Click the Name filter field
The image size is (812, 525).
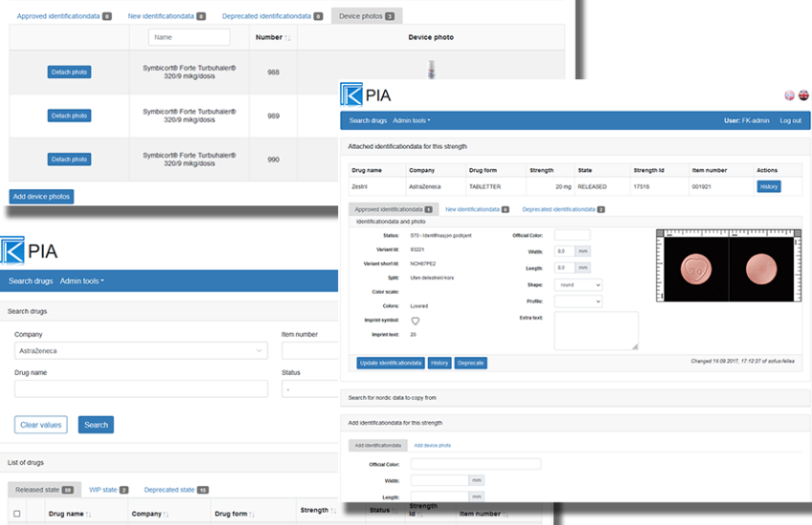click(189, 37)
